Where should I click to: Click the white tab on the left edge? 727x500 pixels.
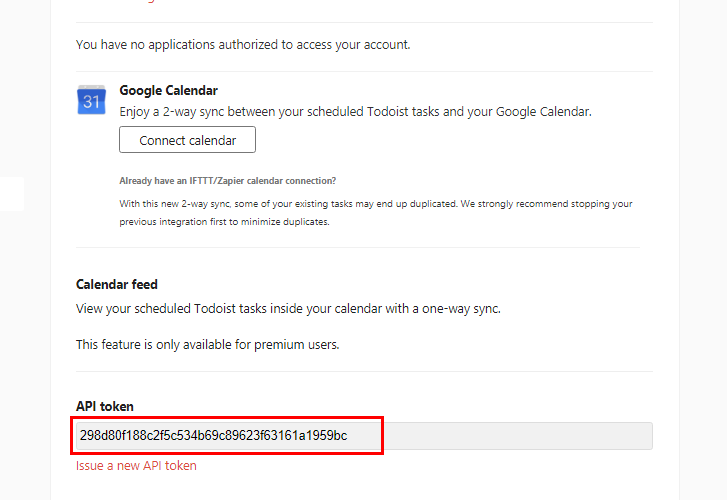pyautogui.click(x=12, y=194)
